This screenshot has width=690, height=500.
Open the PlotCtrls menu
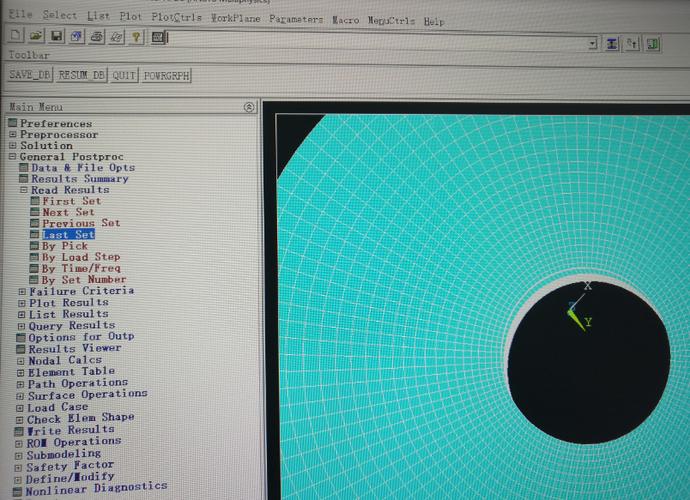pos(176,17)
